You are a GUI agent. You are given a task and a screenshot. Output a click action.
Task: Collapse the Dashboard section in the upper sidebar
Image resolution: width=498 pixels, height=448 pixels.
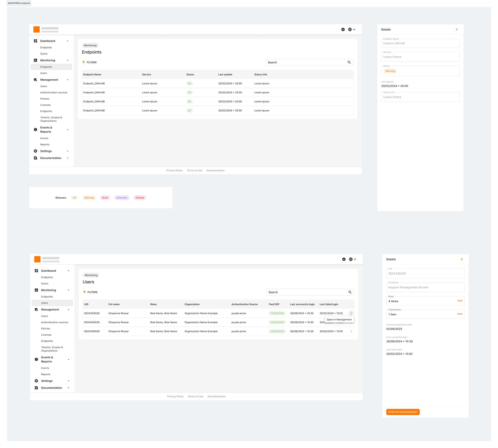pos(68,41)
